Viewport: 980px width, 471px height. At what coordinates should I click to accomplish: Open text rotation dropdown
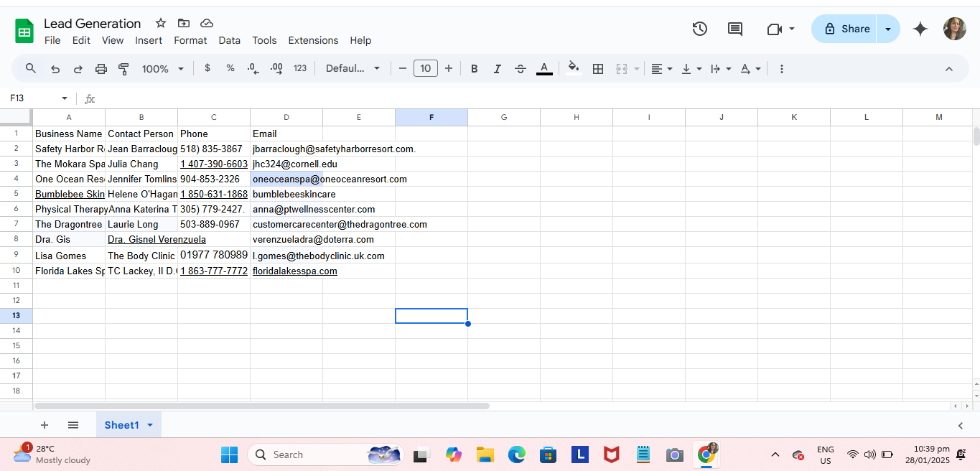click(750, 69)
